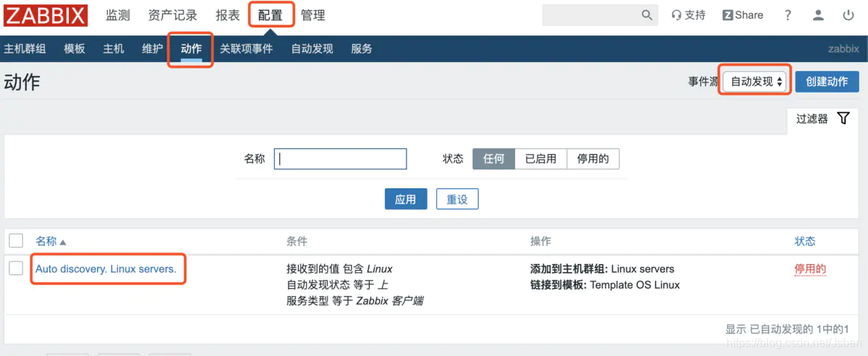
Task: Toggle the filter funnel icon (过滤器)
Action: pos(843,119)
